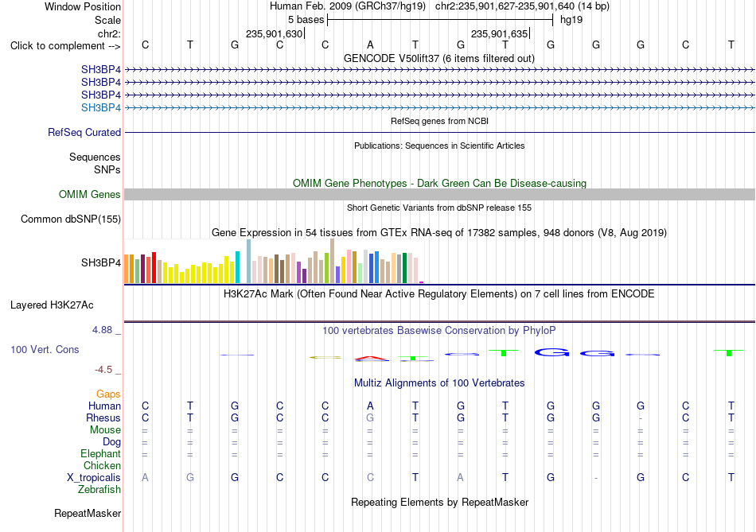Viewport: 756px width, 532px height.
Task: Click the 4.88 PhyloP upper scale value
Action: pos(102,330)
